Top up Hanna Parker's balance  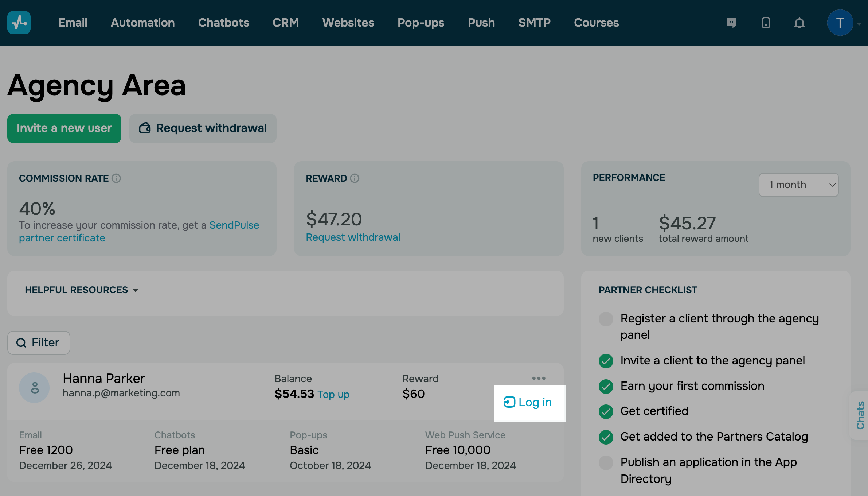pos(333,395)
